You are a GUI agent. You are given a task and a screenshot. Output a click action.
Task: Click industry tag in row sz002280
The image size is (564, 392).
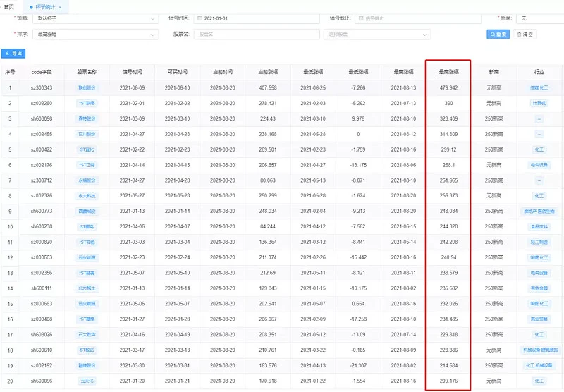tap(539, 103)
